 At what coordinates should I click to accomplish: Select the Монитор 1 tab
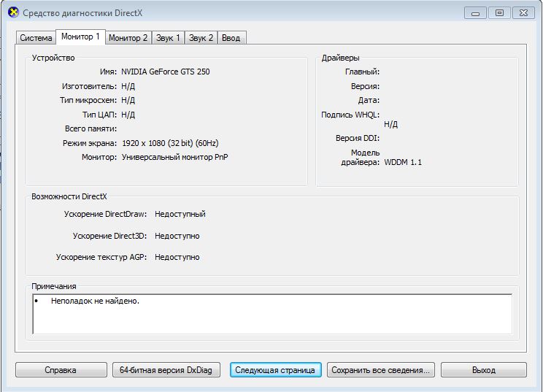click(x=80, y=36)
